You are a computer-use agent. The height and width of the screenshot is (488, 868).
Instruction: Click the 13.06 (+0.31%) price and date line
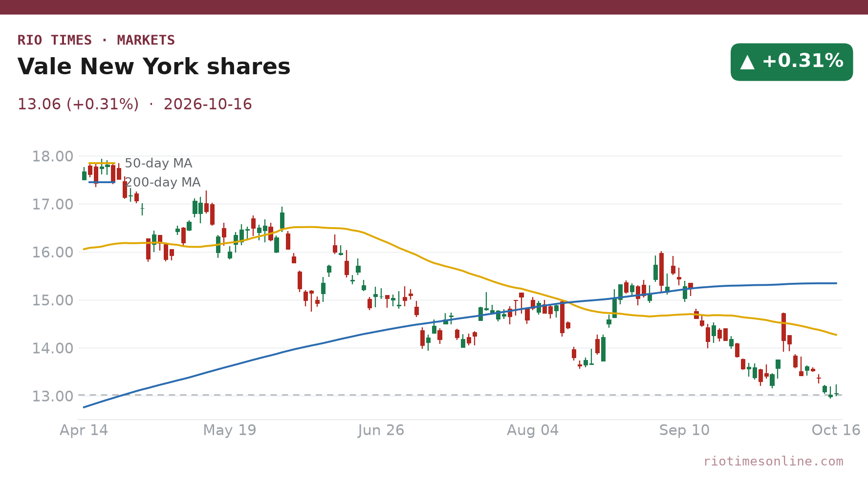[135, 105]
